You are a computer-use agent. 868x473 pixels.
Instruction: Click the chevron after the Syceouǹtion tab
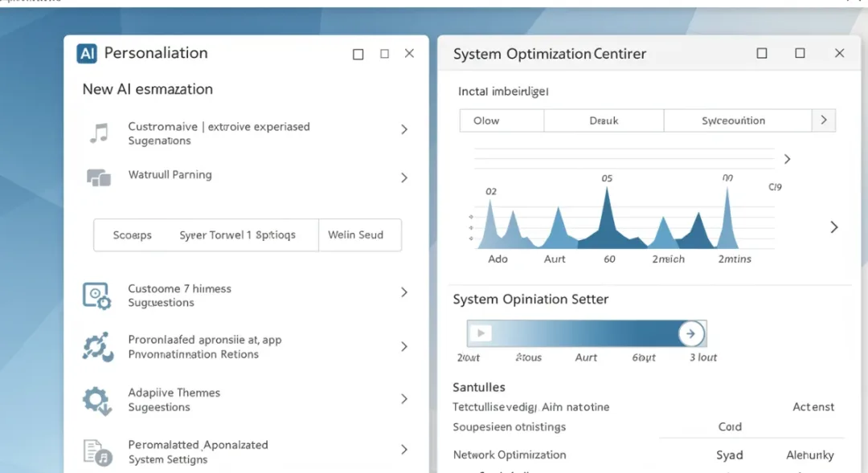(824, 120)
